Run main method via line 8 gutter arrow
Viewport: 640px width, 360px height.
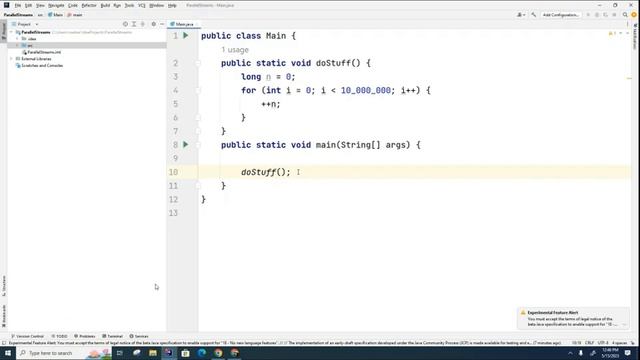click(x=186, y=144)
